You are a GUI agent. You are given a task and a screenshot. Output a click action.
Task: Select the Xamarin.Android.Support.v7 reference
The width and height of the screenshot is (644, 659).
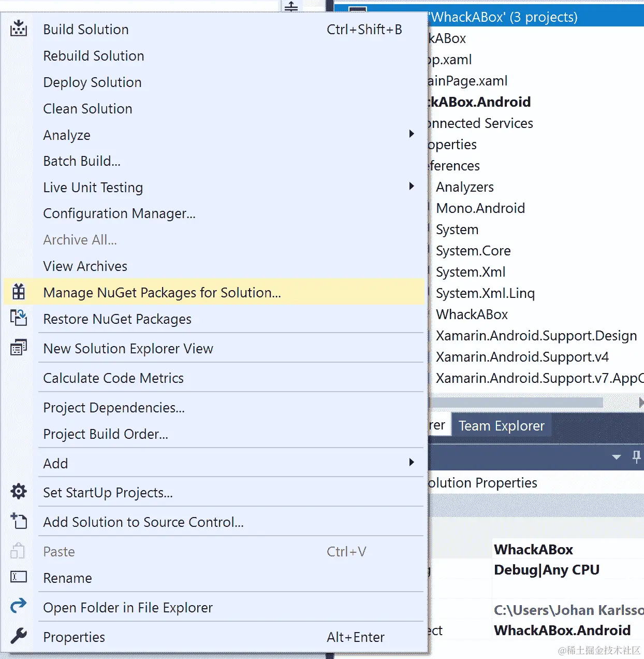click(x=539, y=378)
